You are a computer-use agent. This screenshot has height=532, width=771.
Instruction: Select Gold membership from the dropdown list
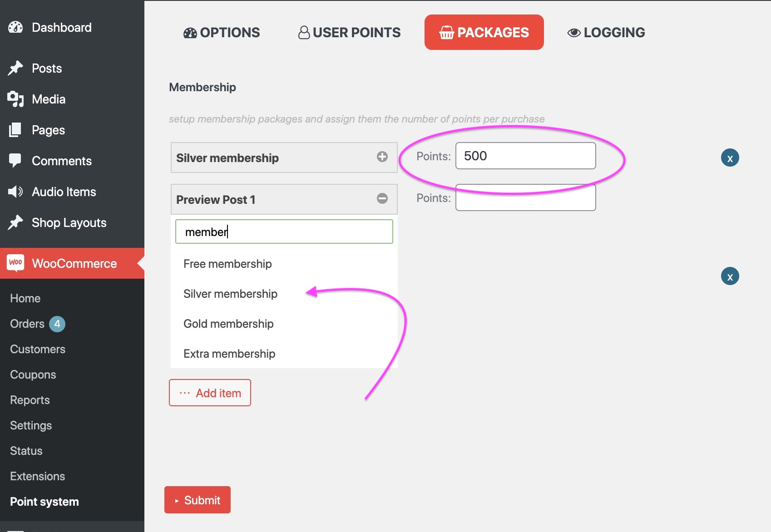[228, 324]
